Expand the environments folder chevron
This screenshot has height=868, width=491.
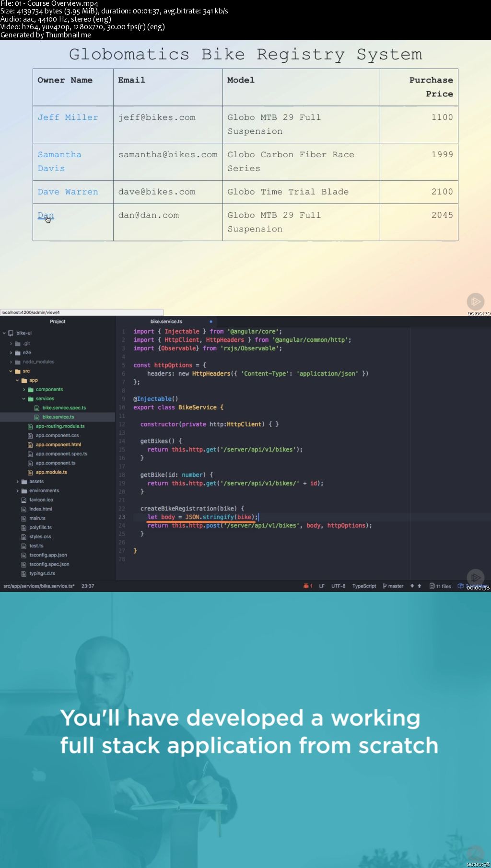18,491
